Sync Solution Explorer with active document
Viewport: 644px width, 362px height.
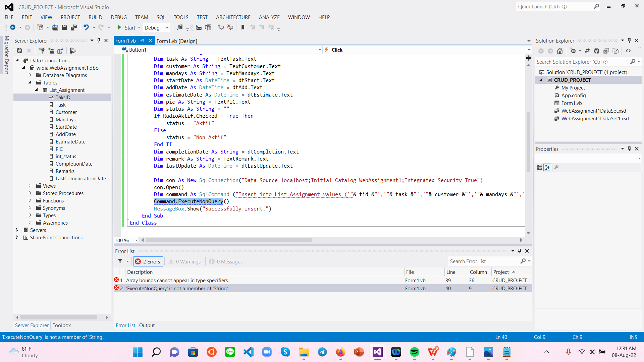tap(587, 51)
